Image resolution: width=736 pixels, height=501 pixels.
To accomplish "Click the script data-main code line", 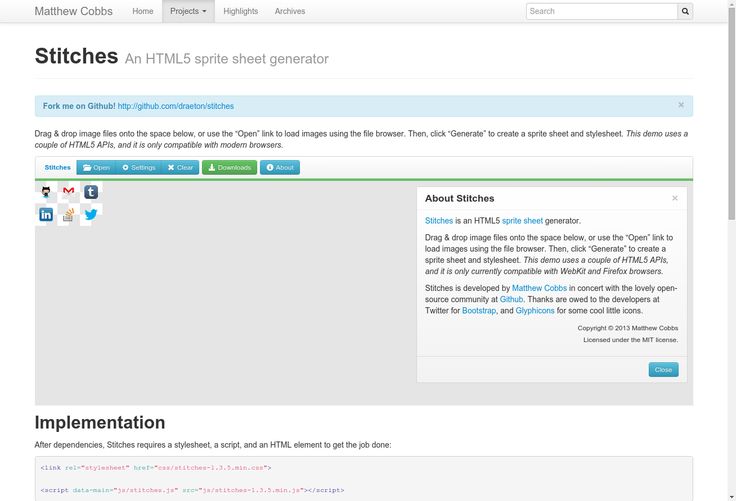I will click(192, 490).
